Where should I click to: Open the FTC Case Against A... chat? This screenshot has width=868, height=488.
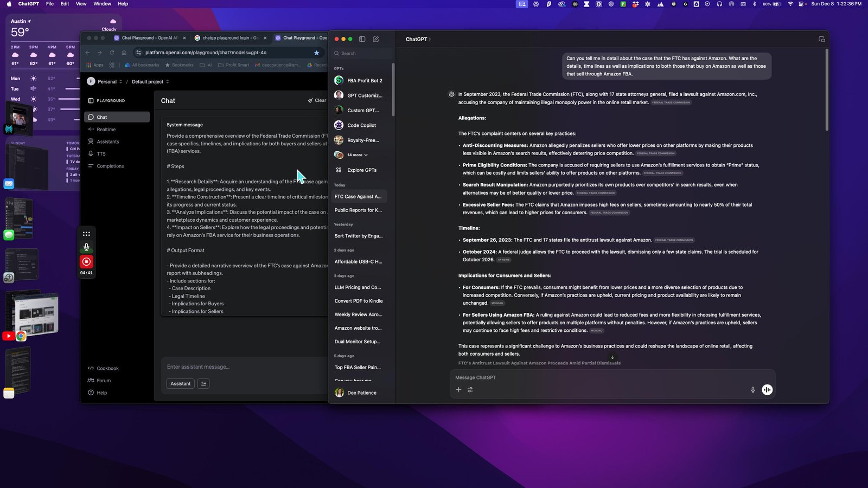[x=359, y=197]
